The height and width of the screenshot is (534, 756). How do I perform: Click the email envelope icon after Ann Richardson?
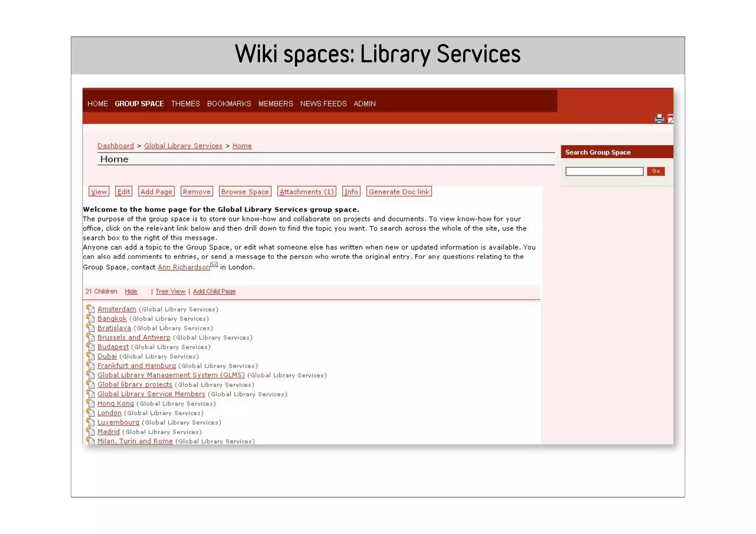pyautogui.click(x=214, y=265)
